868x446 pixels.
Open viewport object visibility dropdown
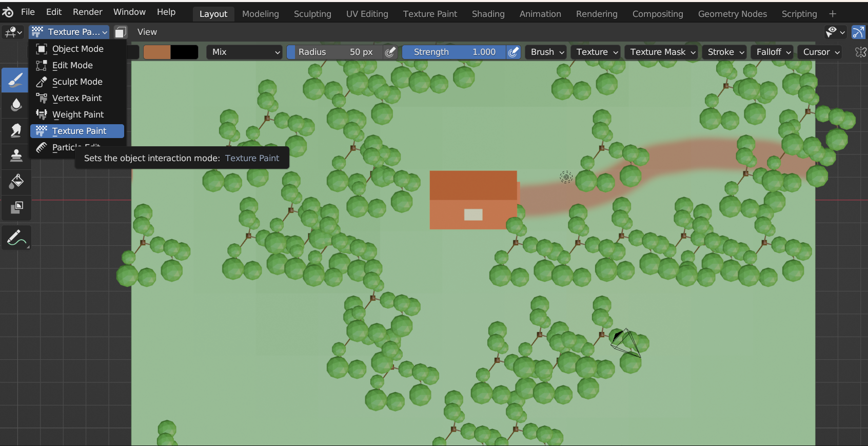click(x=835, y=32)
